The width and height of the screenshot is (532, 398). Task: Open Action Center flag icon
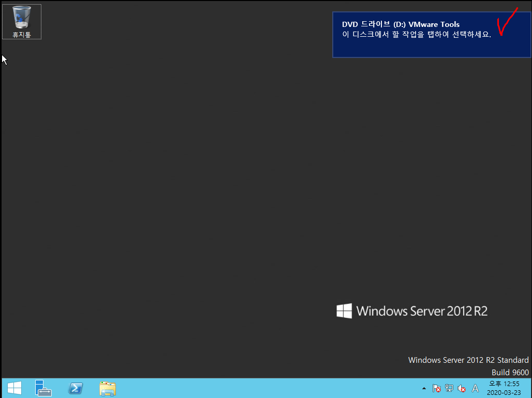pos(436,388)
